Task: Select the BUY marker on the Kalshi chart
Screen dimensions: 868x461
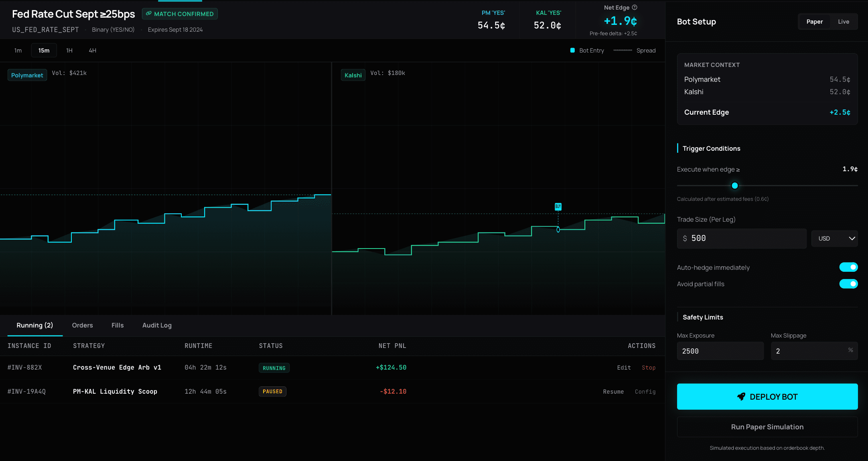Action: (x=558, y=206)
